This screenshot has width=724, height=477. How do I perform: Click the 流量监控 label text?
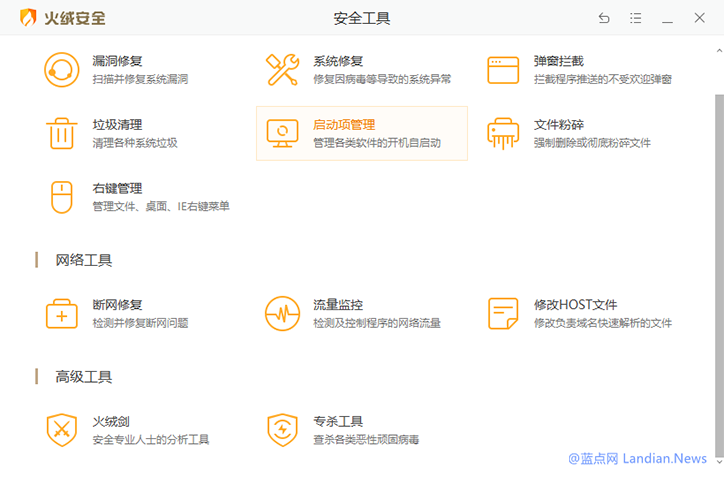coord(338,305)
